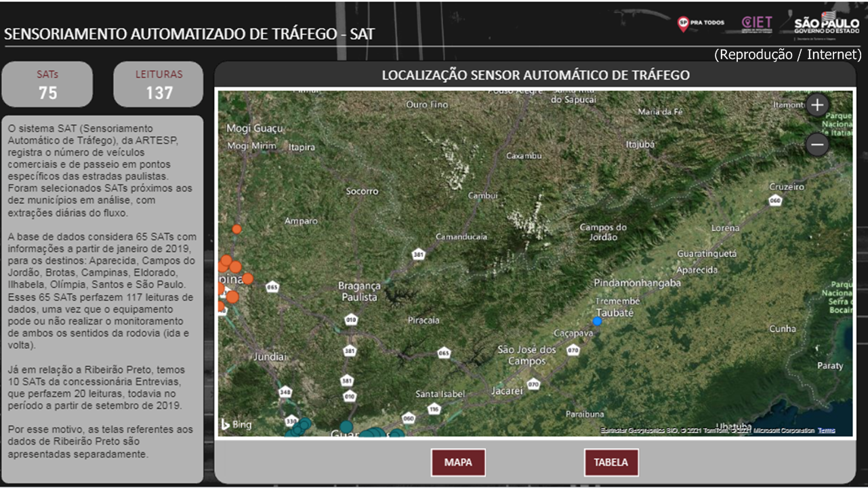868x488 pixels.
Task: Click the highway 330 shield on map
Action: click(291, 420)
